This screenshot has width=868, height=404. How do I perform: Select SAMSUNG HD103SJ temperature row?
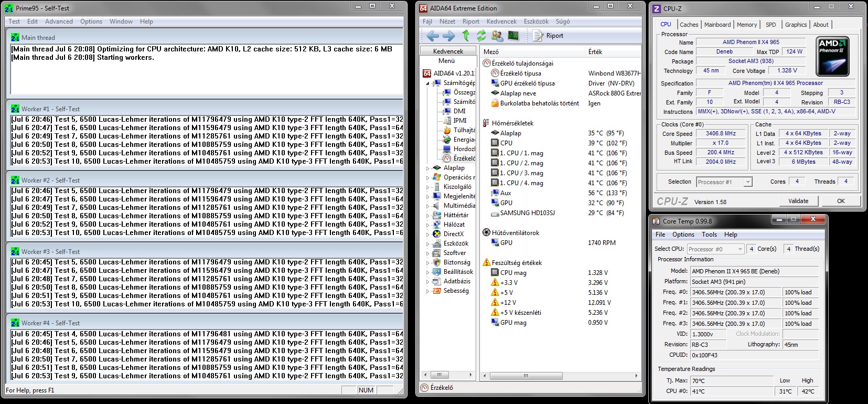[561, 213]
